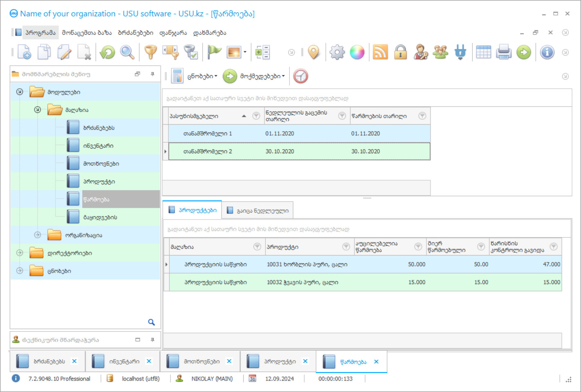
Task: Open the ცნობები reports dropdown
Action: [x=195, y=76]
